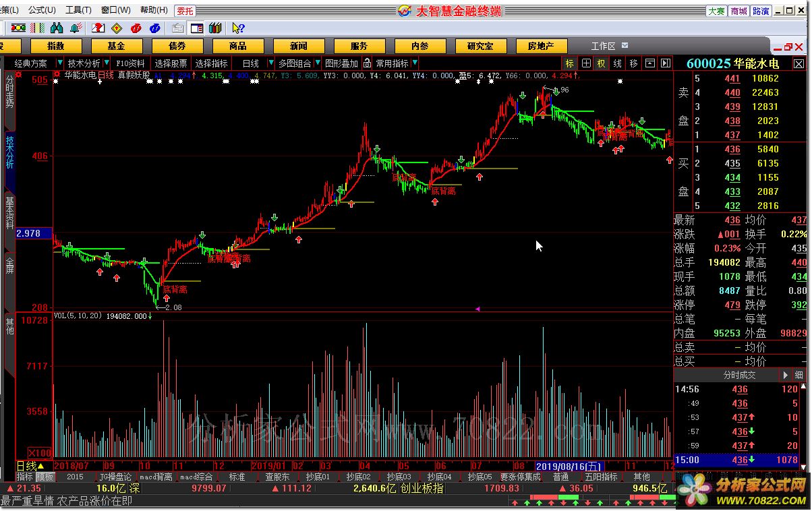The width and height of the screenshot is (812, 511).
Task: Open the 工具(T) menu
Action: coord(78,10)
